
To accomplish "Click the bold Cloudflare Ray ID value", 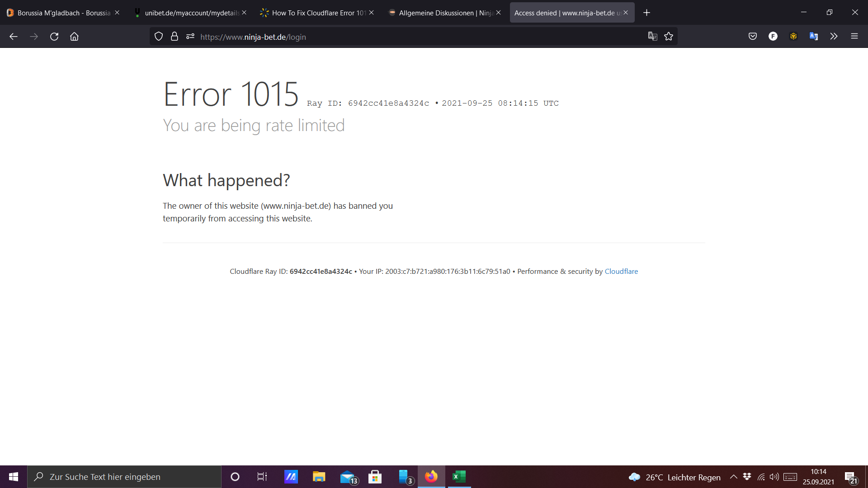I will (x=321, y=272).
